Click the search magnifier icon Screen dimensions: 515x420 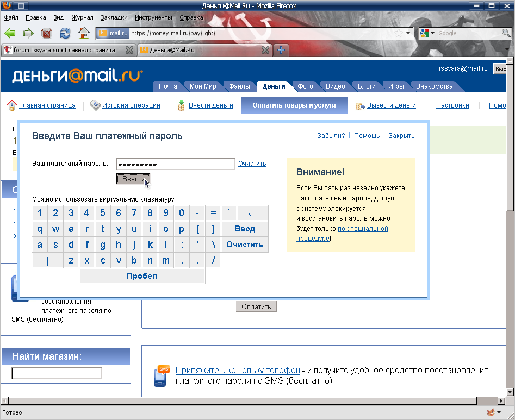506,33
